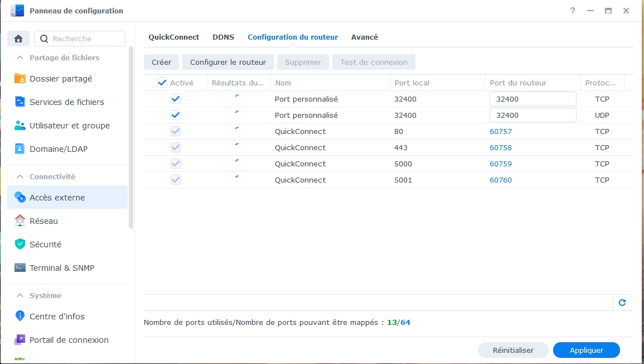Refresh the port forwarding list
The image size is (644, 364).
click(622, 302)
